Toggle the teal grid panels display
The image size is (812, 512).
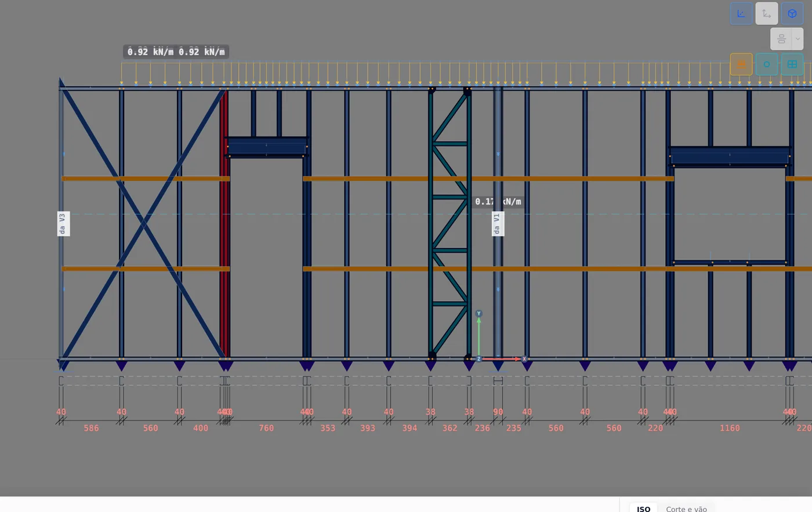pos(792,64)
